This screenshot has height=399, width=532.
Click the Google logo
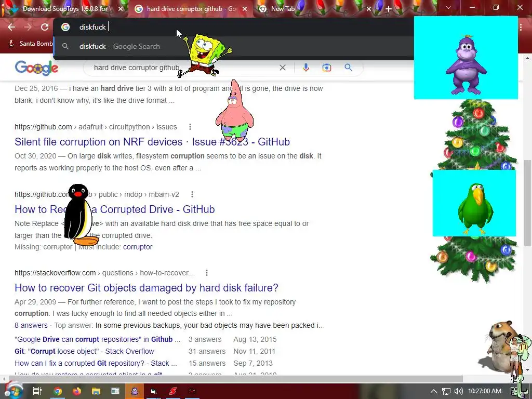[x=37, y=68]
